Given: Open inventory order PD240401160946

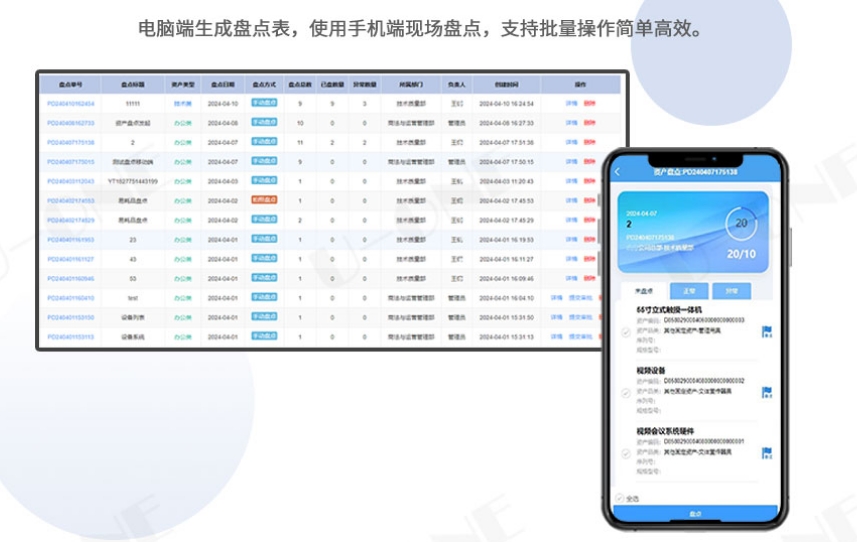Looking at the screenshot, I should [71, 279].
